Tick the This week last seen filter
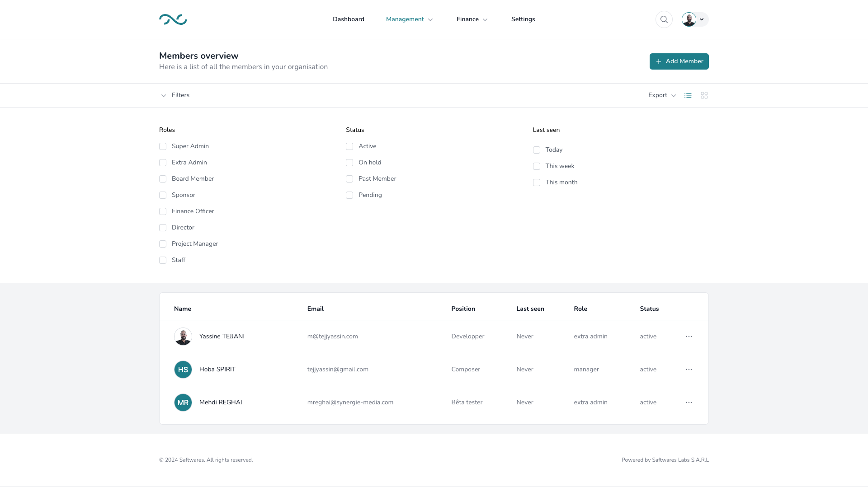 [537, 166]
